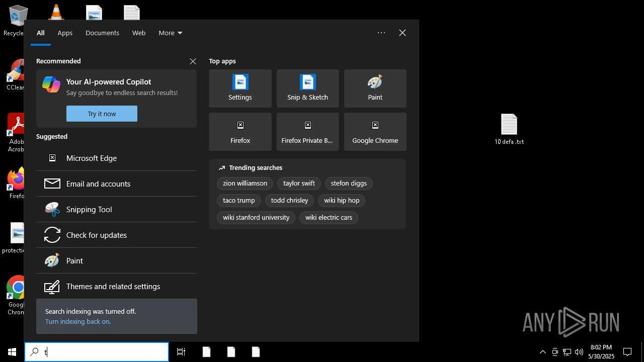Open Firefox tile in Top apps
644x362 pixels.
[x=240, y=132]
